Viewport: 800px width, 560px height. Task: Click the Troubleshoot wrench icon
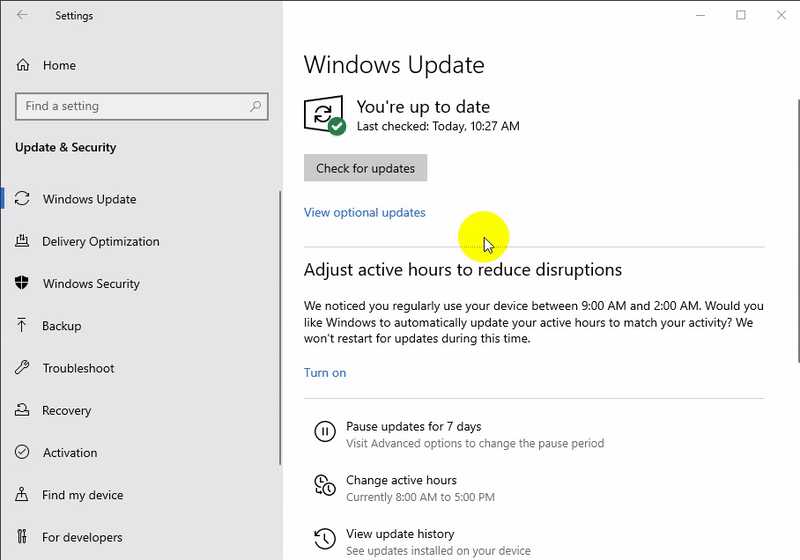click(22, 368)
